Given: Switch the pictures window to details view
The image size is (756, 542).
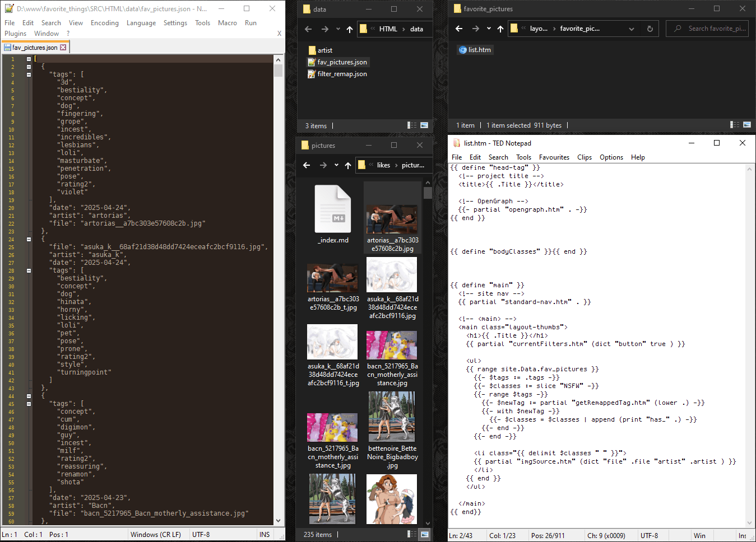Looking at the screenshot, I should pyautogui.click(x=412, y=534).
